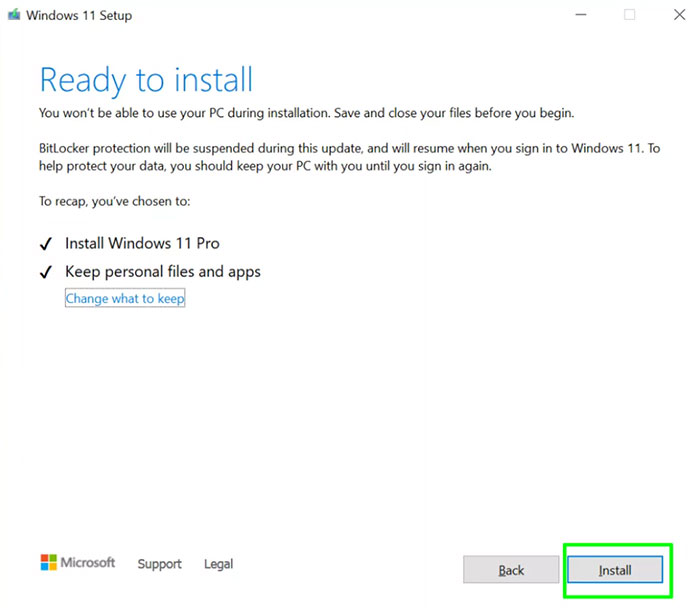Click the Ready to install heading
This screenshot has height=608, width=700.
146,80
